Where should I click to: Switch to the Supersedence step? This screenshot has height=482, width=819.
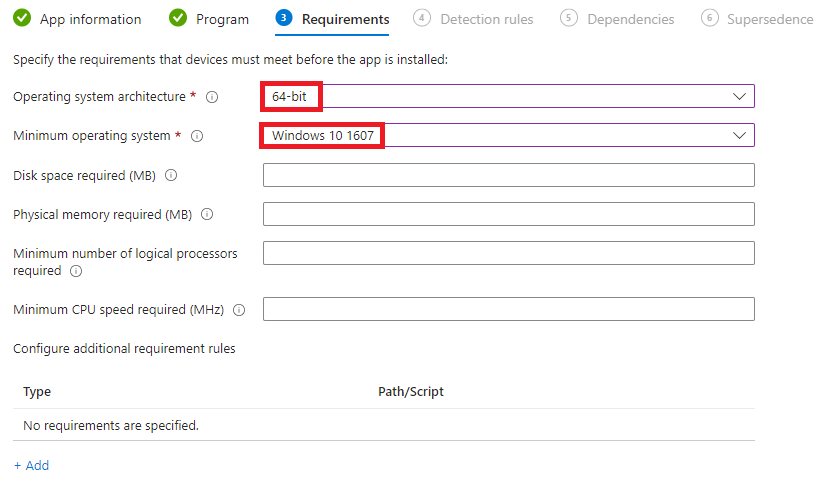coord(770,19)
